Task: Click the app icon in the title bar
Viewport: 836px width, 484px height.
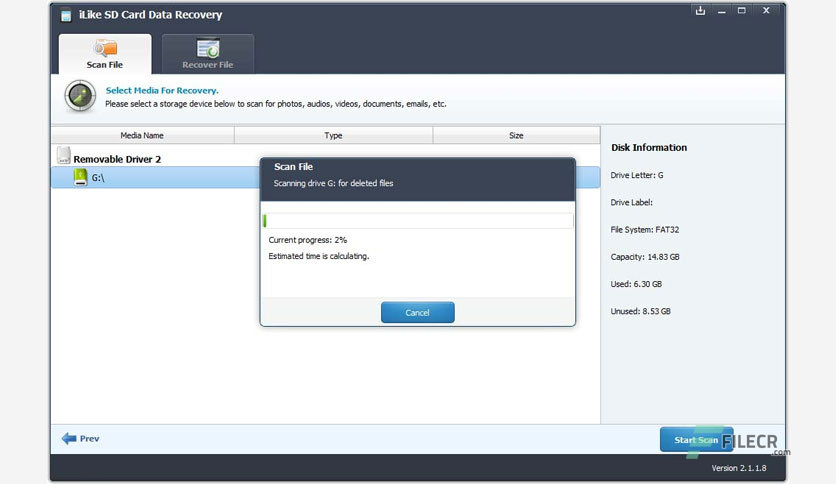Action: point(66,15)
